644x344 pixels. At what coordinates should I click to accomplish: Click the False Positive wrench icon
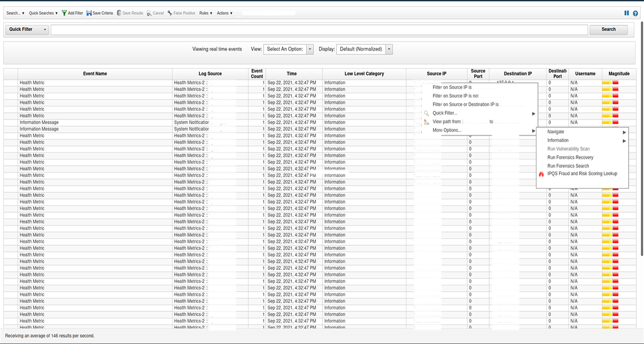pyautogui.click(x=170, y=13)
